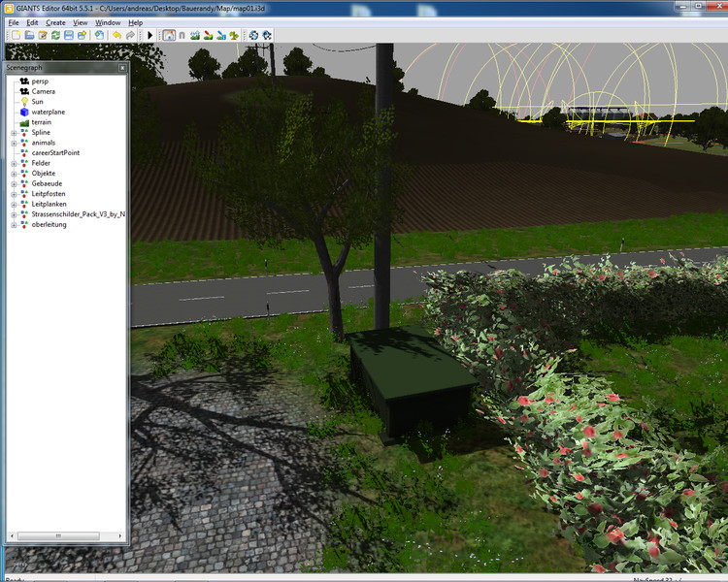Expand the animals tree node

(x=14, y=144)
